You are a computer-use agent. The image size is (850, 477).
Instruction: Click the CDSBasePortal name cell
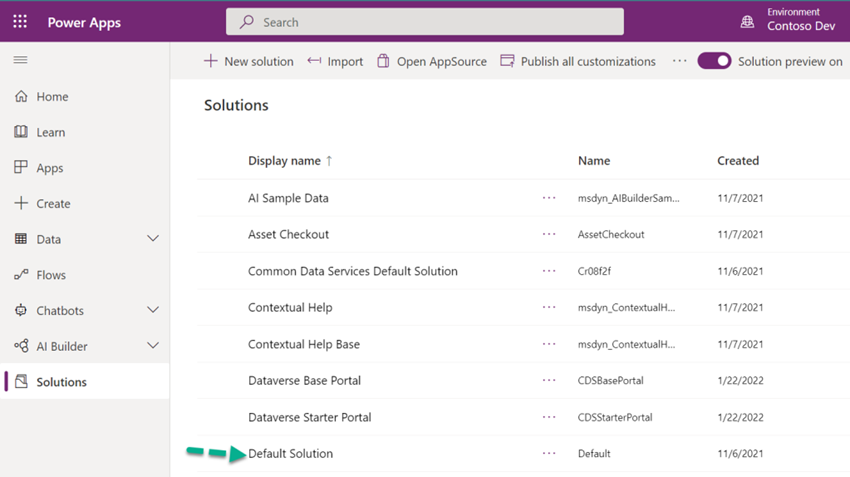610,381
